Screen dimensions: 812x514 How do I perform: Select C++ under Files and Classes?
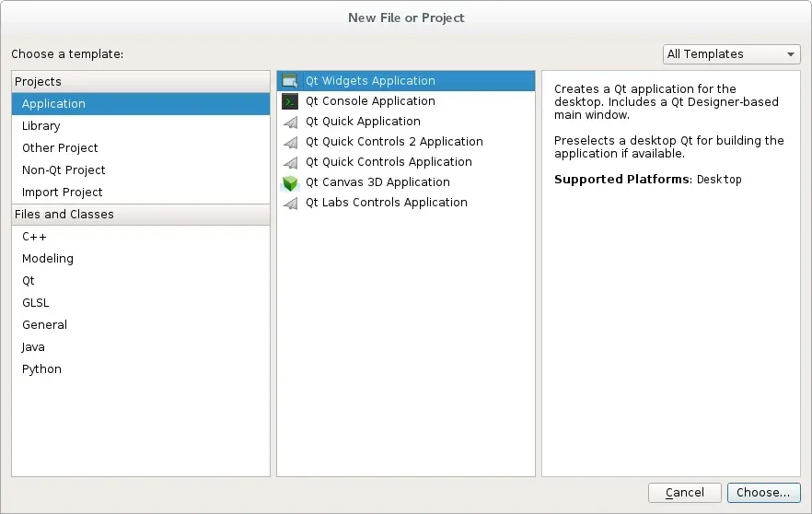tap(35, 237)
